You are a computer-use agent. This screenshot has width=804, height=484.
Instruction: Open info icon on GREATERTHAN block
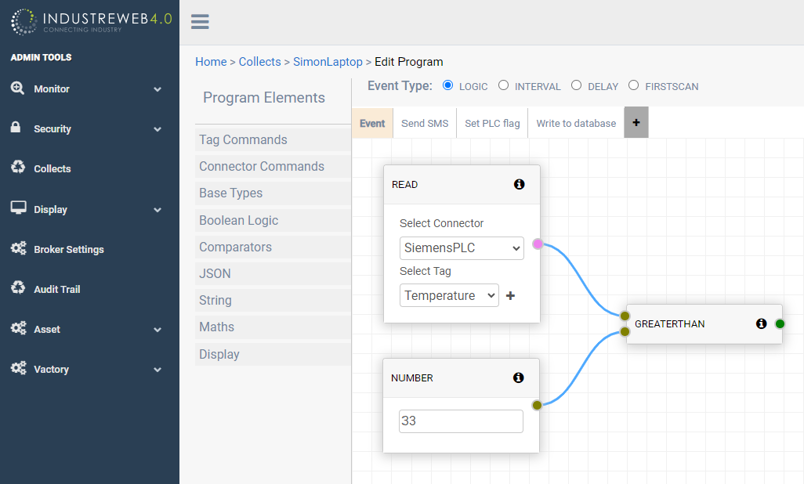pyautogui.click(x=761, y=324)
